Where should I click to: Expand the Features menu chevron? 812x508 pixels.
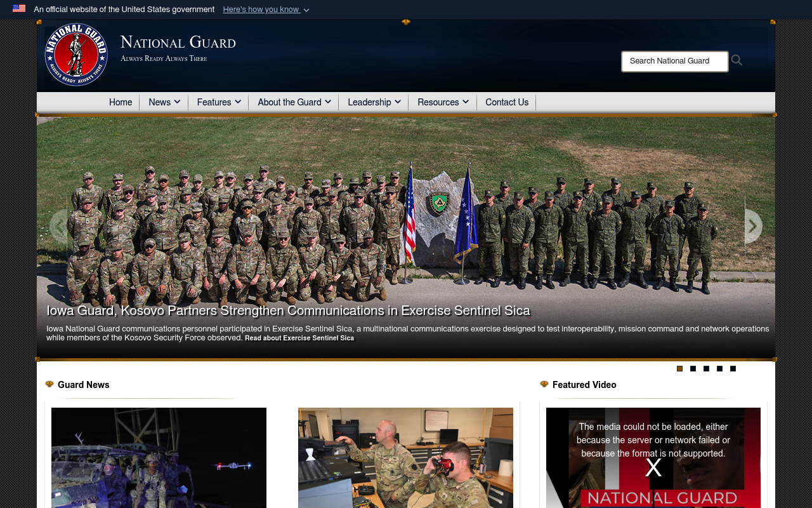(x=238, y=102)
